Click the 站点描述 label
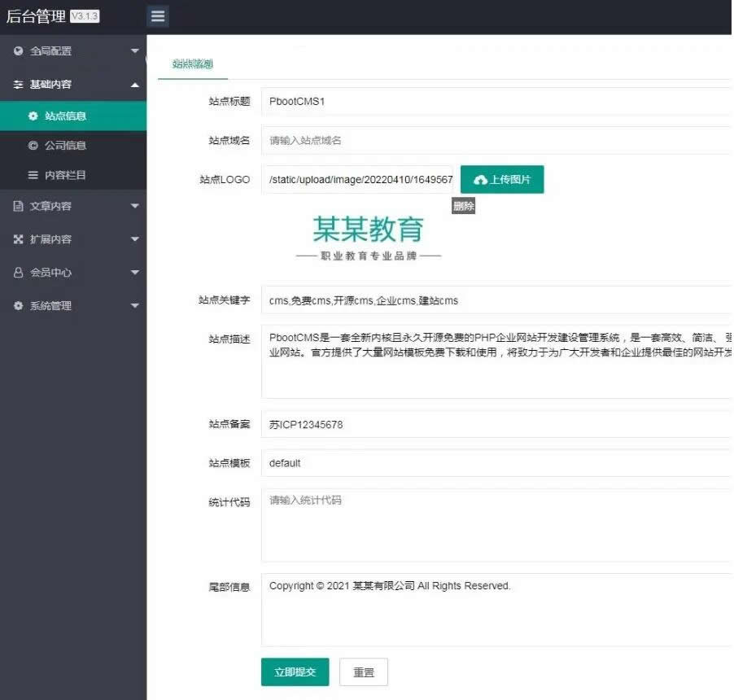734x700 pixels. tap(229, 339)
